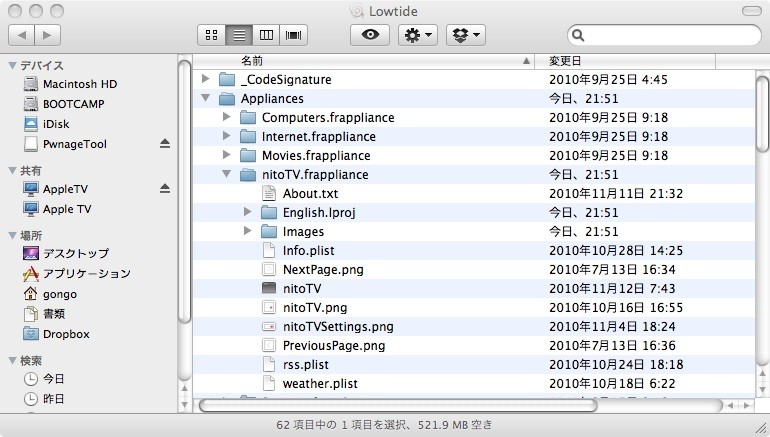Viewport: 770px width, 437px height.
Task: Open 書類 folder in the sidebar
Action: click(x=54, y=314)
